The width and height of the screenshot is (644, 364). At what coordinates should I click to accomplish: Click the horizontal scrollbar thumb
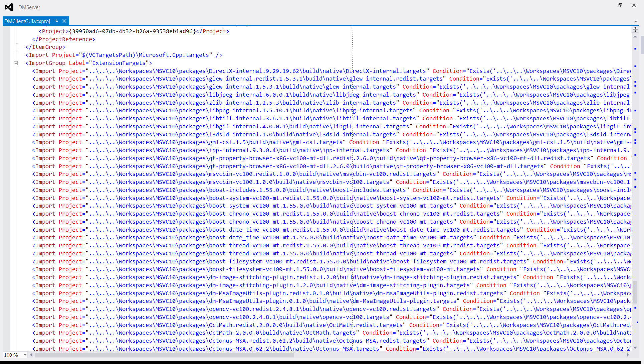coord(164,355)
